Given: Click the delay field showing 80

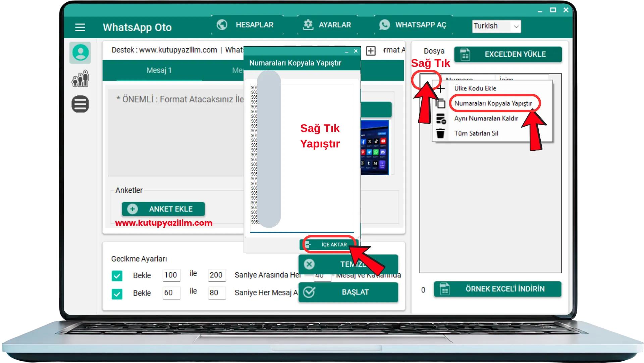Looking at the screenshot, I should click(x=217, y=293).
